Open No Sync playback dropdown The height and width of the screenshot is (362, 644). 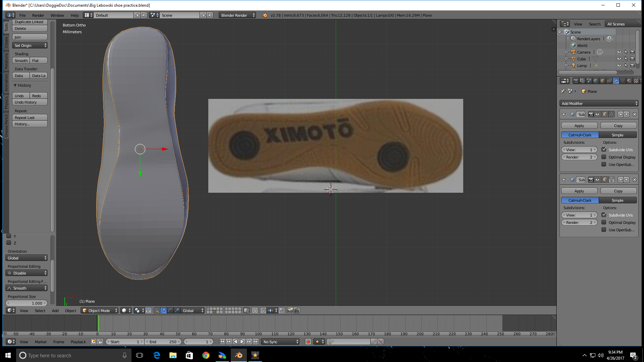coord(280,342)
